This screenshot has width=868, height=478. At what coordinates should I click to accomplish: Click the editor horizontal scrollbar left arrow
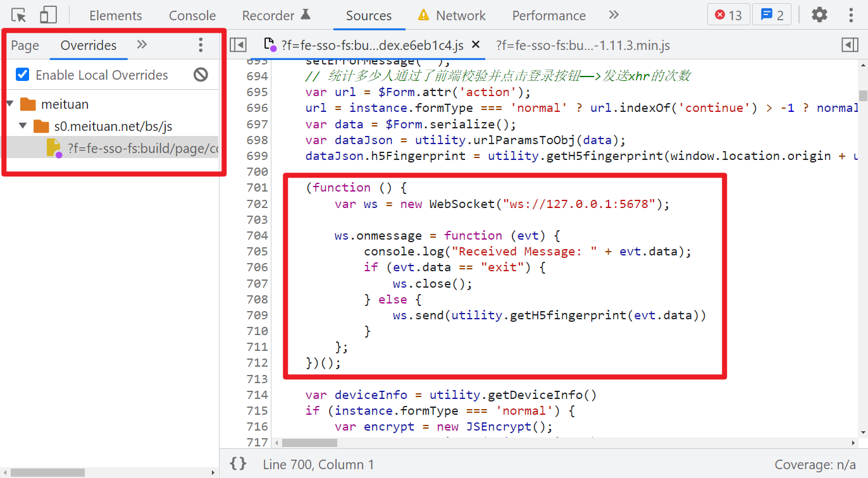(276, 443)
